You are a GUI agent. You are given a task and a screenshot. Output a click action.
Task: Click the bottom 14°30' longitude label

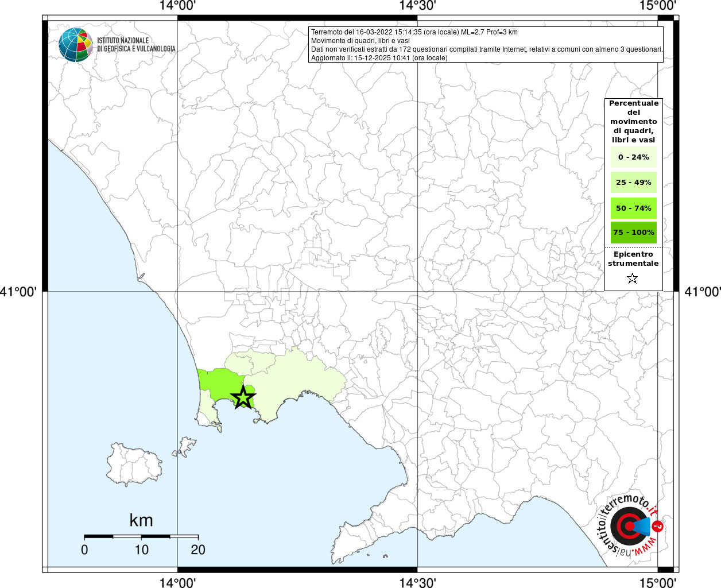click(x=417, y=582)
